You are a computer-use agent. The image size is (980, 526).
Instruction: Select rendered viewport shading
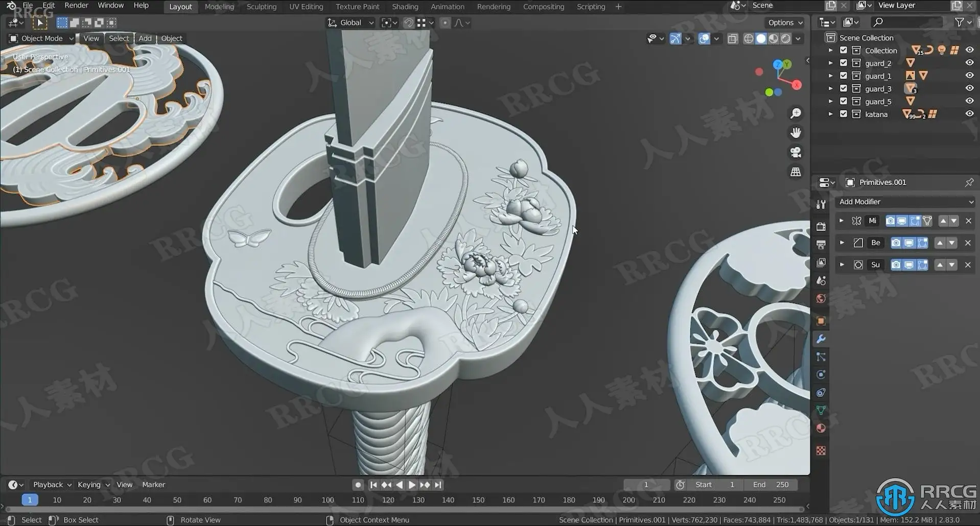tap(786, 38)
